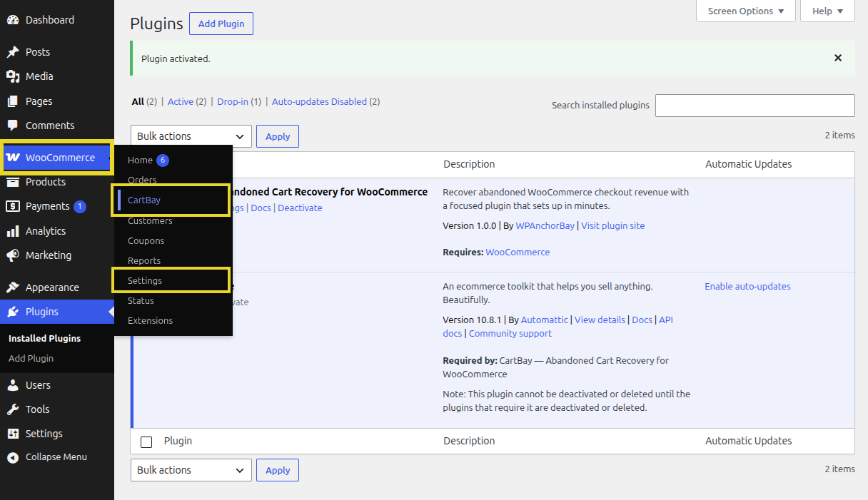Open the WPAnchorBay author link
Screen dimensions: 868x500
545,226
